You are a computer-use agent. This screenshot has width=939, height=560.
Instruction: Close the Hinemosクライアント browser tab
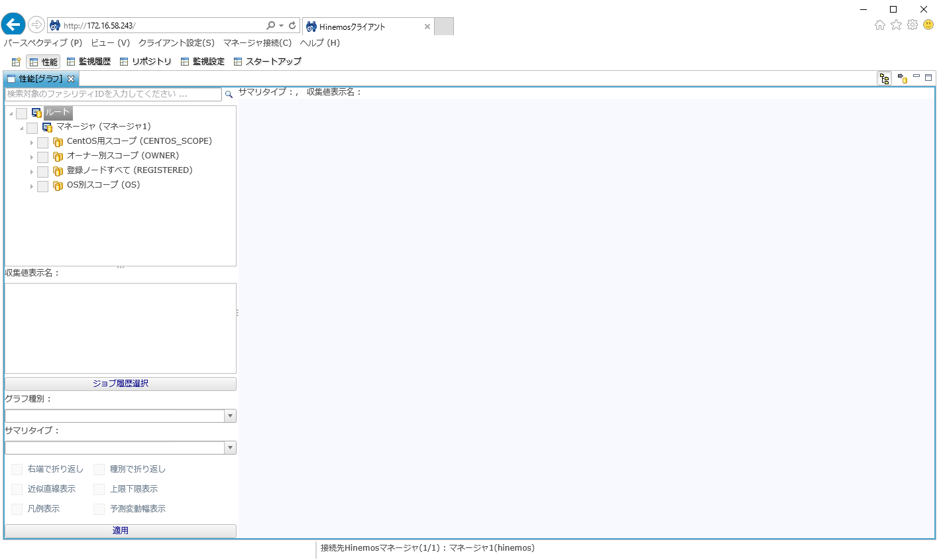click(x=427, y=27)
